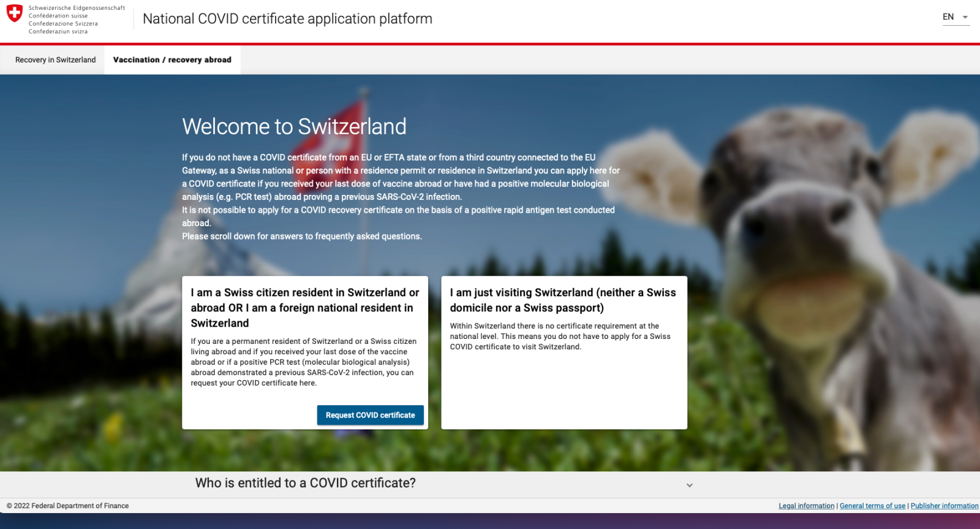The image size is (980, 529).
Task: Click the Swiss Confederation multilingual name text
Action: (76, 20)
